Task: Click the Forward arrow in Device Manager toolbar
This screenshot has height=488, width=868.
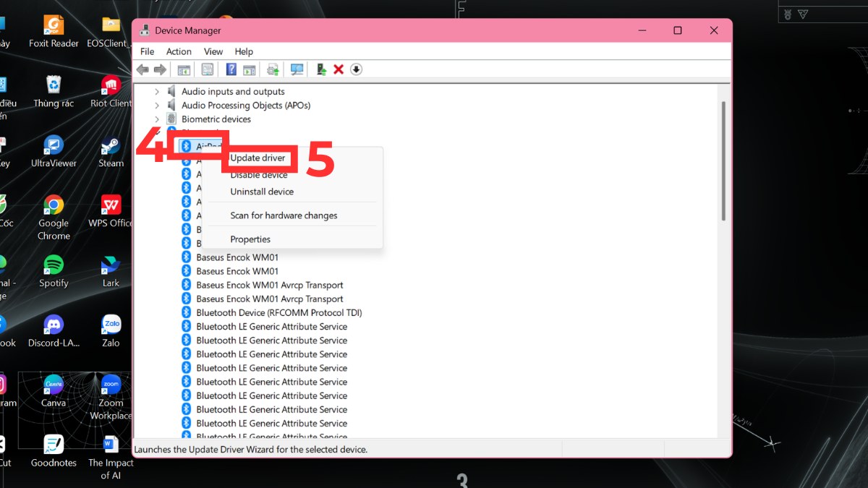Action: point(160,69)
